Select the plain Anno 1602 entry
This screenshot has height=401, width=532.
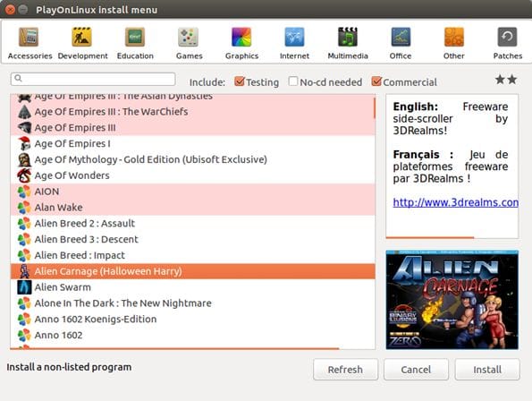click(193, 335)
